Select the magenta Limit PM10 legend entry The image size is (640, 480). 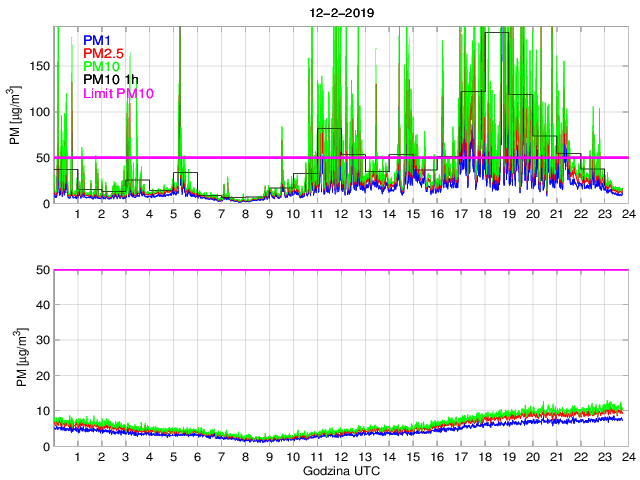(x=120, y=93)
